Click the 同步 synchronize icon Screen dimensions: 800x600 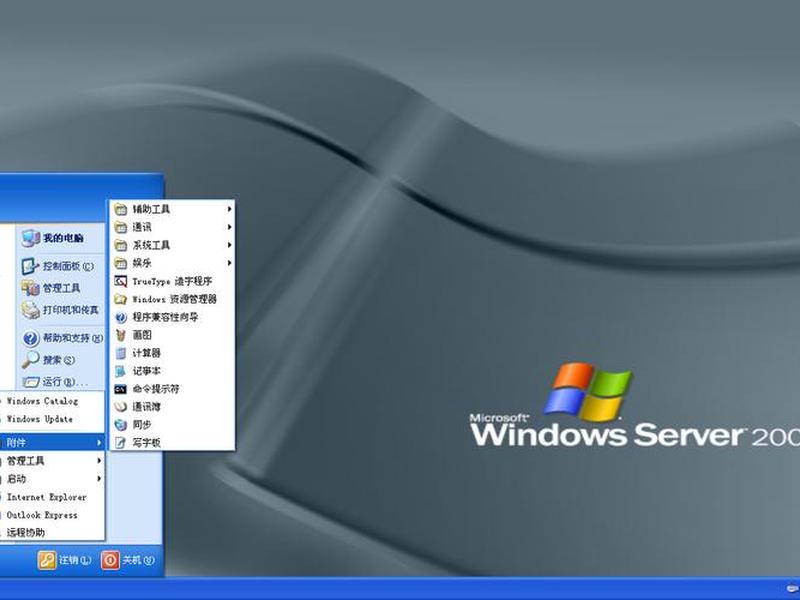(x=120, y=425)
